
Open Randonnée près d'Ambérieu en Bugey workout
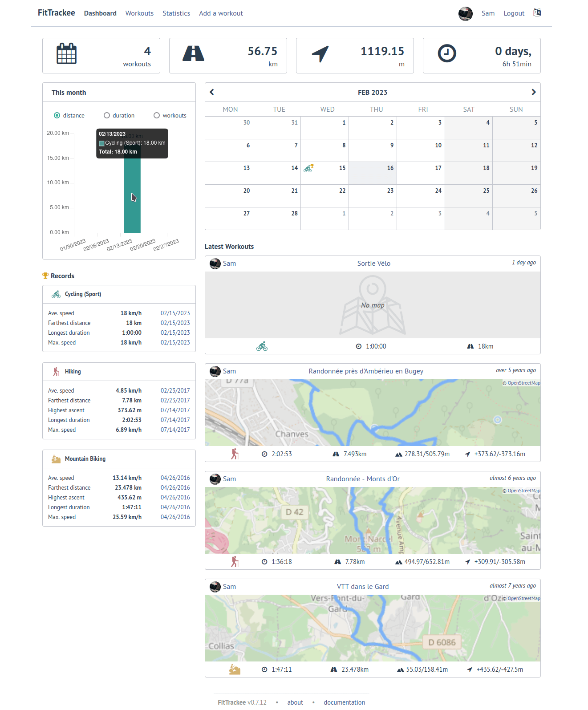pyautogui.click(x=366, y=371)
